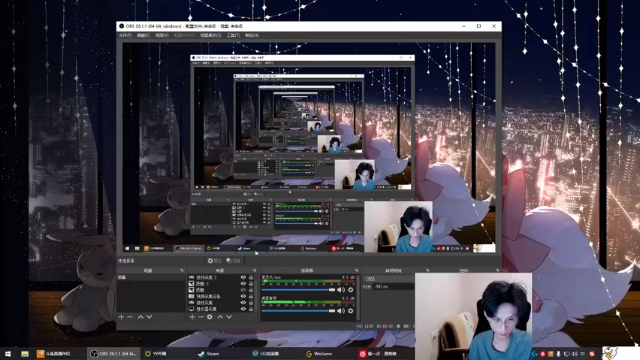Select the 场景 entry in the scenes list
This screenshot has height=360, width=640.
click(151, 277)
